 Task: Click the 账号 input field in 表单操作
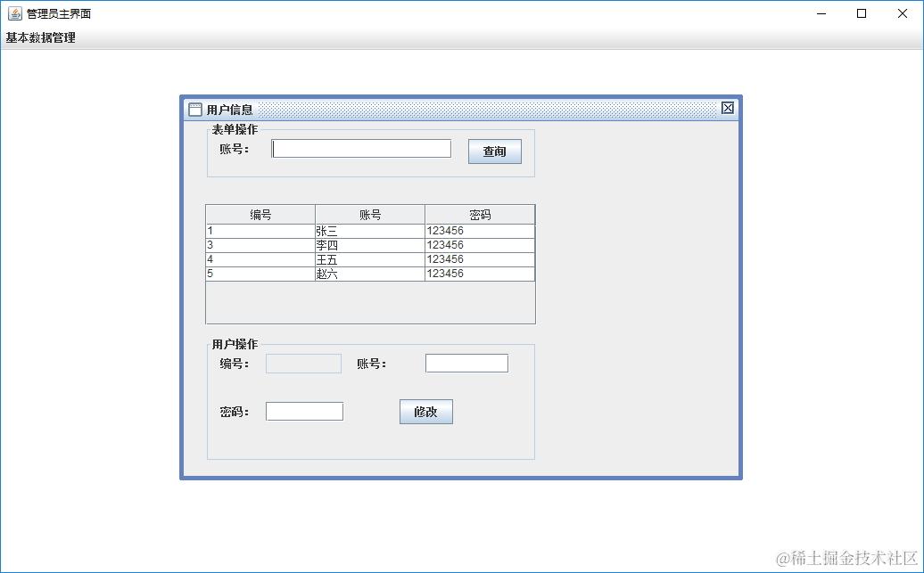[x=360, y=148]
